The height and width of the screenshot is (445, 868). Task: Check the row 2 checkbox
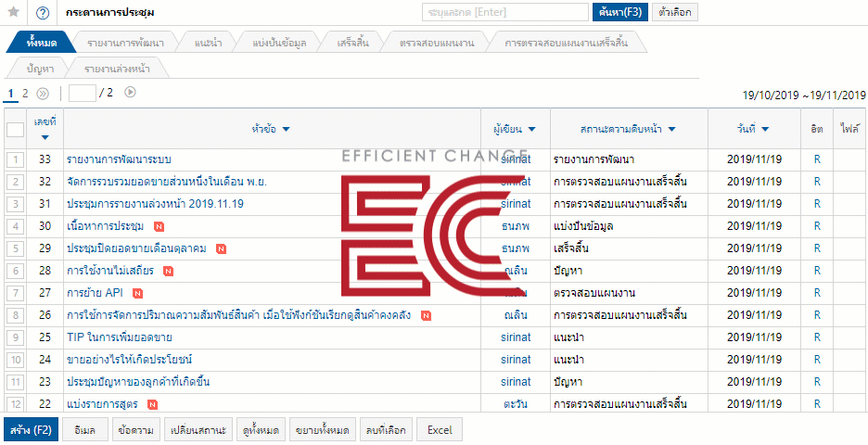coord(16,182)
